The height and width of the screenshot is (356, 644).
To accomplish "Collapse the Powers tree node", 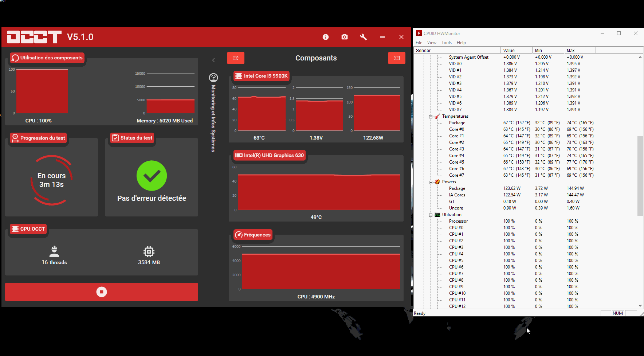I will pyautogui.click(x=431, y=182).
